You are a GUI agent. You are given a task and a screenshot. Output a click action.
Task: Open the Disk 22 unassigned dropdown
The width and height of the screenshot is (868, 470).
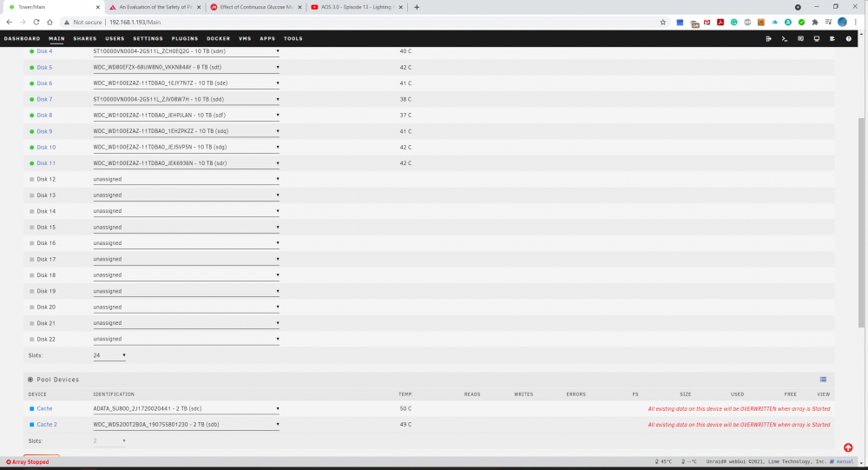click(x=186, y=339)
